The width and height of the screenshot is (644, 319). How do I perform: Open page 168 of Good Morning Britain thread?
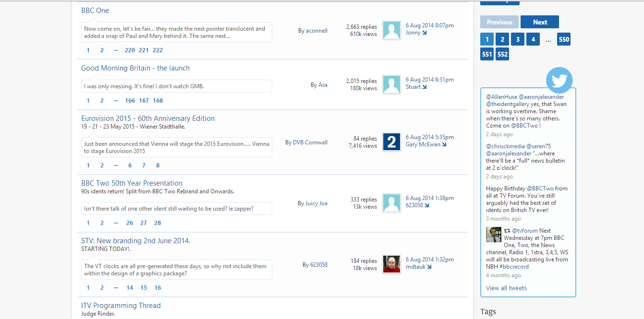pyautogui.click(x=158, y=101)
